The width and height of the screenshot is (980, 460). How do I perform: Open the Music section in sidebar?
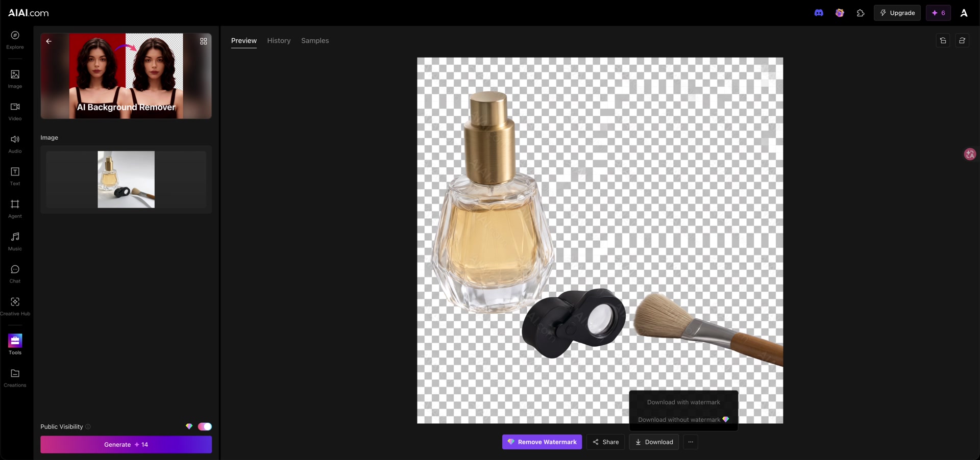click(15, 242)
